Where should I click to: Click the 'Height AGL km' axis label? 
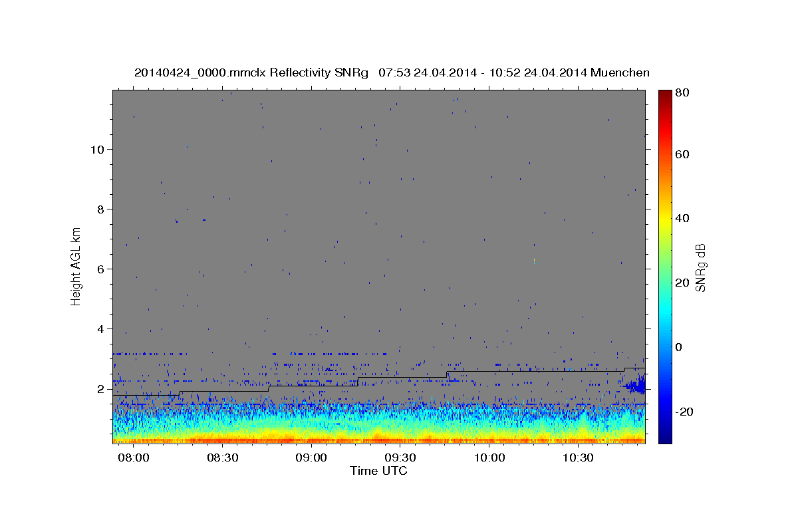[76, 266]
